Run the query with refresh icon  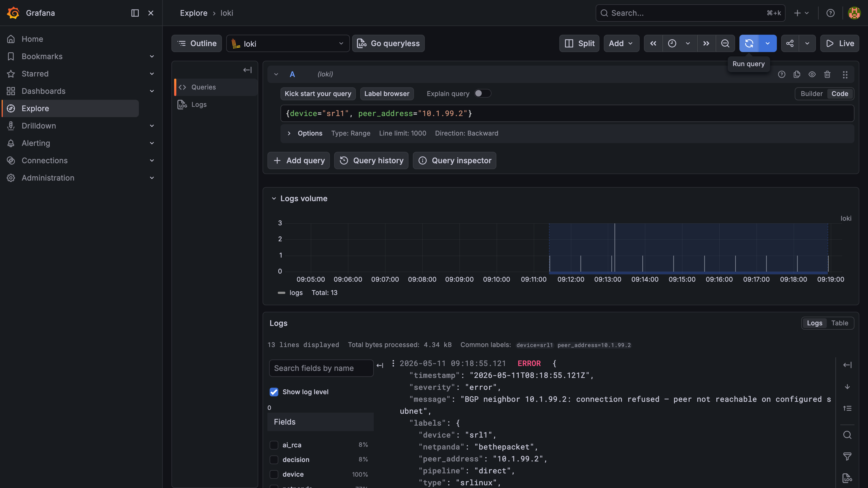tap(749, 43)
